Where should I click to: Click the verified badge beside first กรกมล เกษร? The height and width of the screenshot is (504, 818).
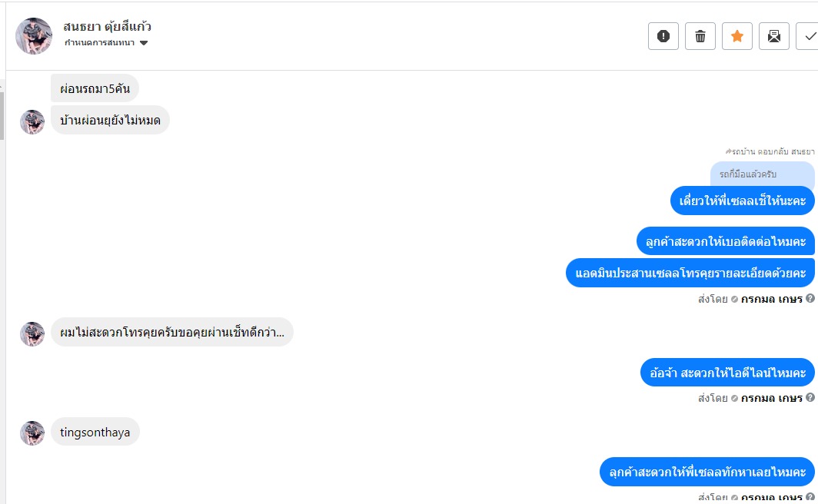pos(734,299)
